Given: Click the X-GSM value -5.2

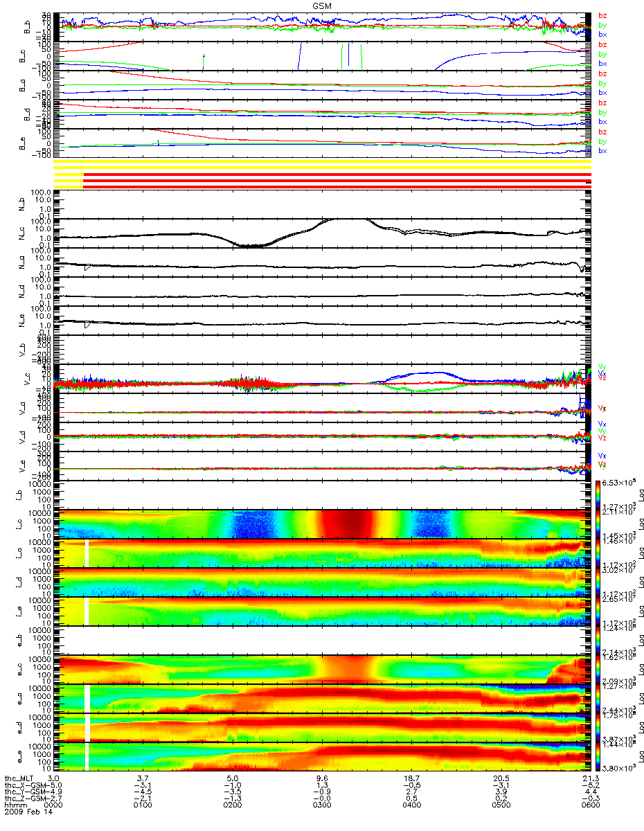Looking at the screenshot, I should tap(590, 786).
